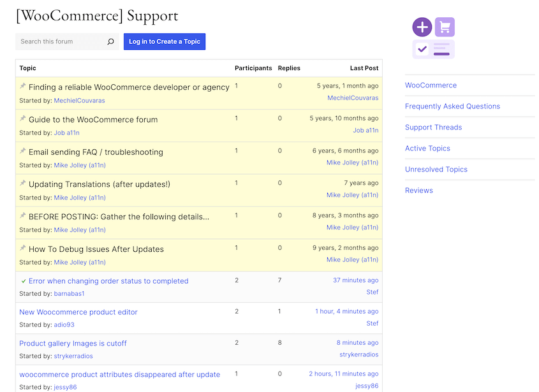
Task: Click the search magnifier icon
Action: click(x=110, y=41)
